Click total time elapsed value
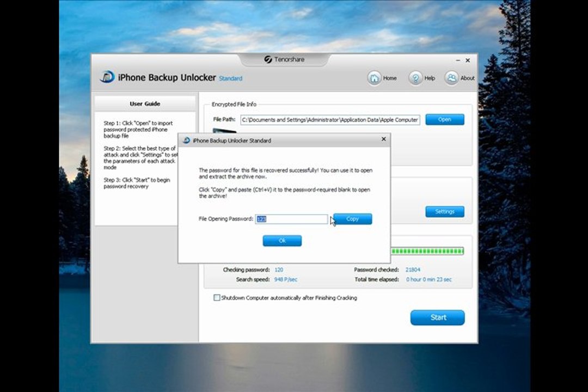Screen dimensions: 588x392 (x=428, y=279)
